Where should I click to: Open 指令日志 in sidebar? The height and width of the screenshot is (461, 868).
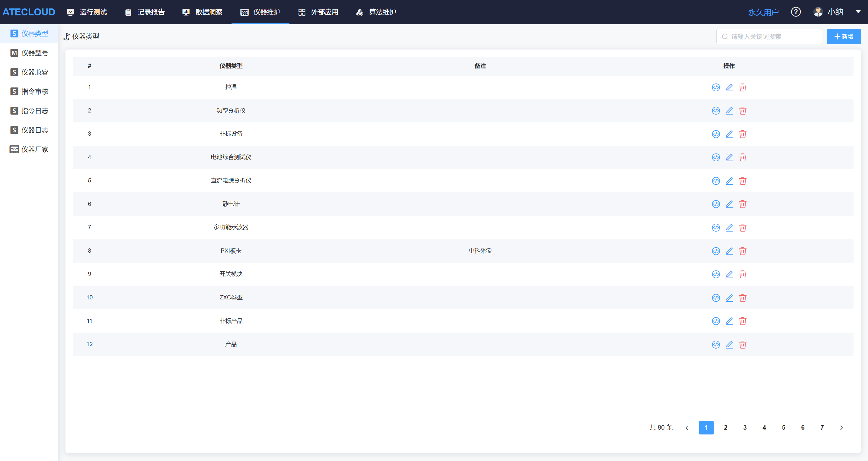click(x=29, y=111)
